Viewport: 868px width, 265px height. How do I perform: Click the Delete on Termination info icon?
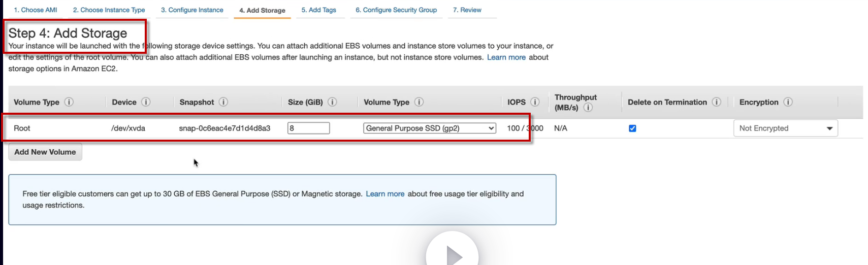click(716, 102)
